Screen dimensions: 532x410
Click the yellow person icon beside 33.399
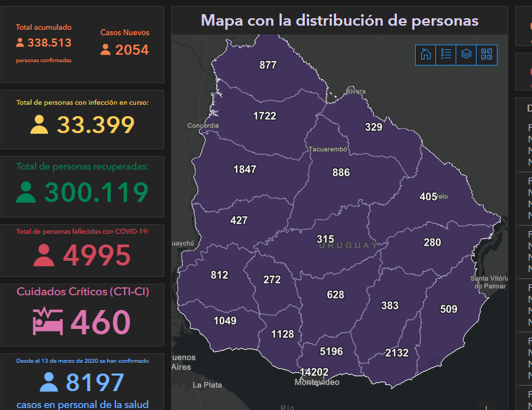click(x=39, y=124)
